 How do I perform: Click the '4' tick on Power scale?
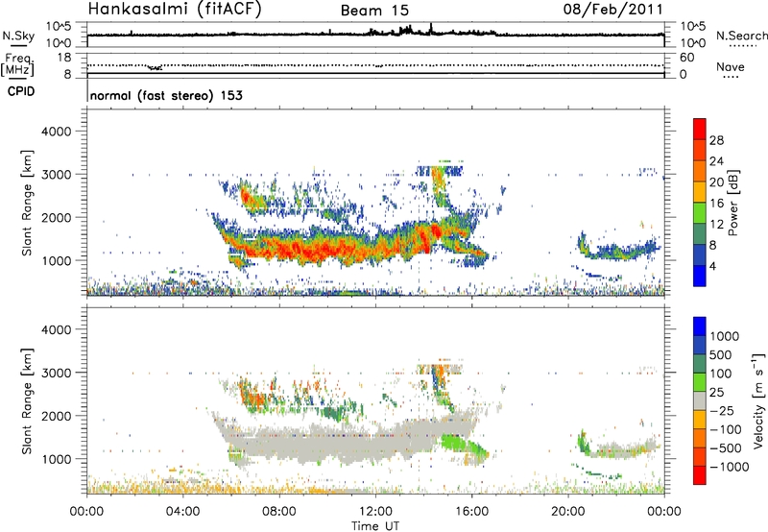point(713,266)
